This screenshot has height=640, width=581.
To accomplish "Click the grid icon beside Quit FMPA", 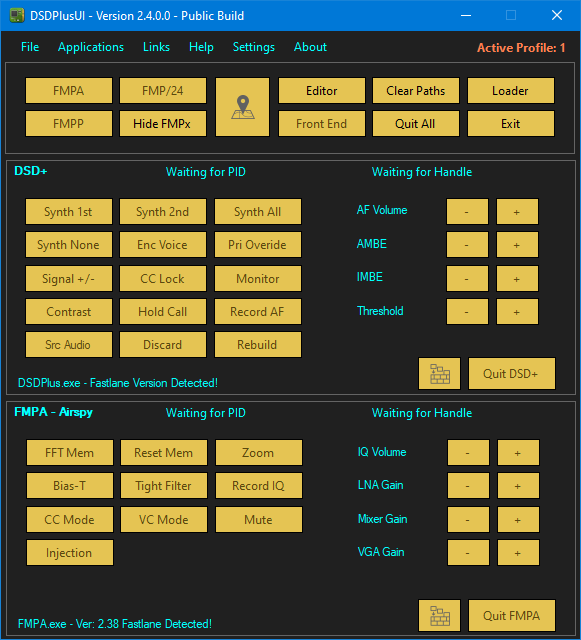I will [440, 615].
